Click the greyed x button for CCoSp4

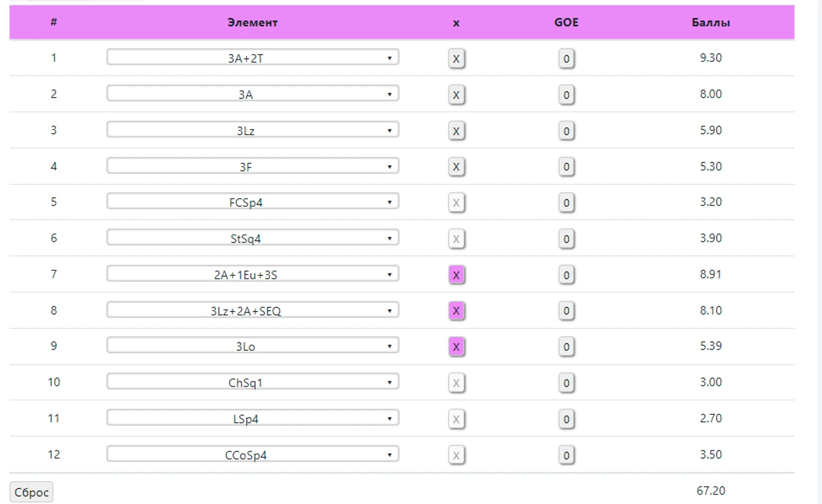456,455
